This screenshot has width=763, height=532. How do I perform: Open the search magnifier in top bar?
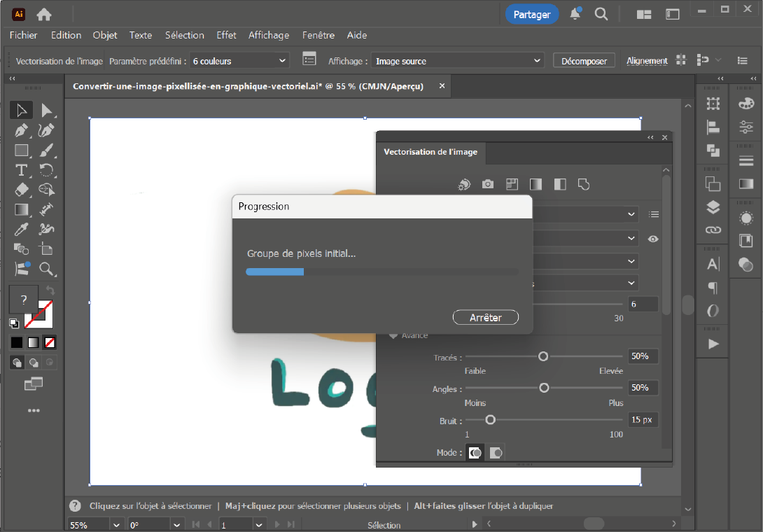click(601, 14)
